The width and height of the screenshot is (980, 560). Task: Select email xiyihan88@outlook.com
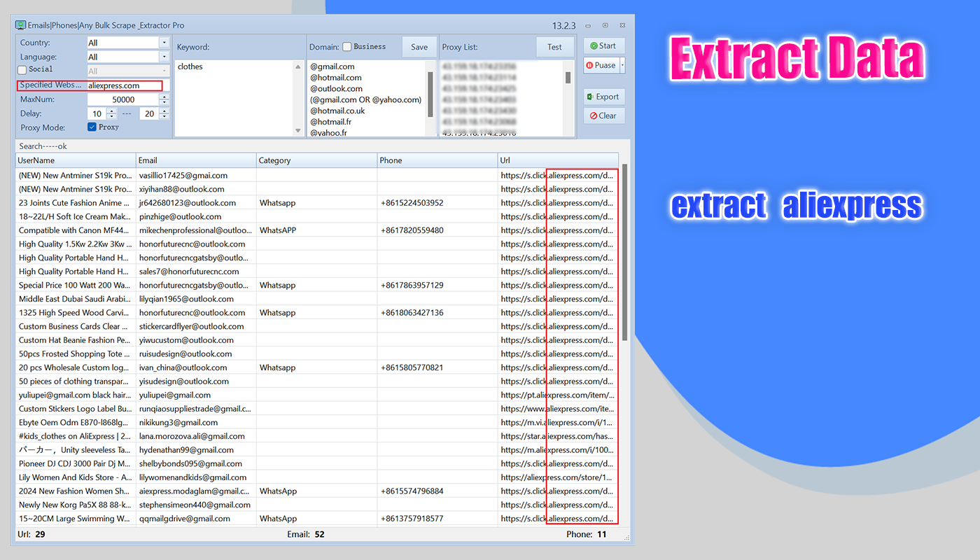tap(182, 189)
